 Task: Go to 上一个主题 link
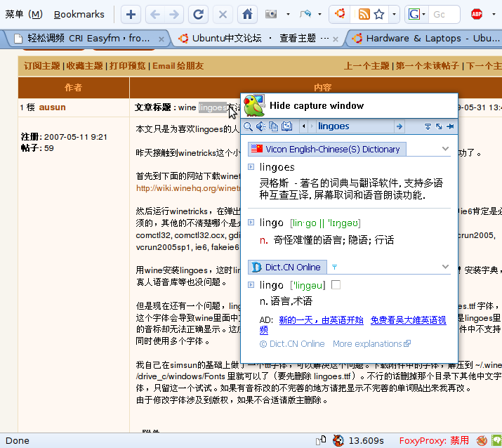[366, 66]
